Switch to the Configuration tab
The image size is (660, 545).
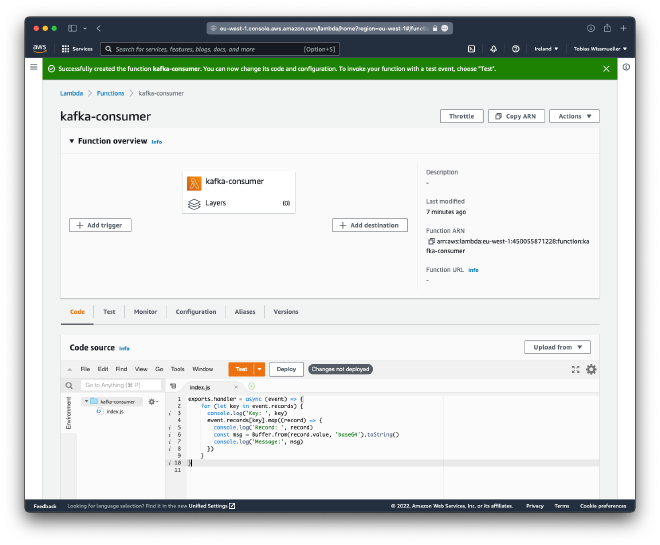(x=196, y=312)
